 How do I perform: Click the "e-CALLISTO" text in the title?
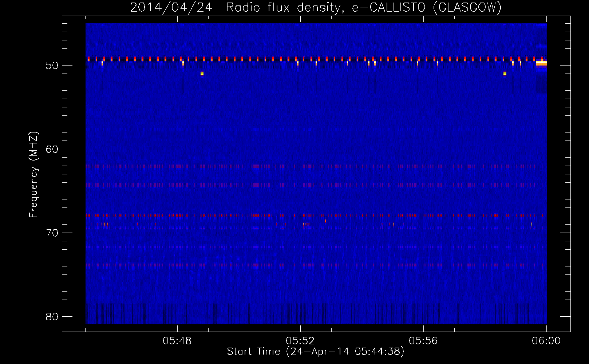[x=388, y=7]
